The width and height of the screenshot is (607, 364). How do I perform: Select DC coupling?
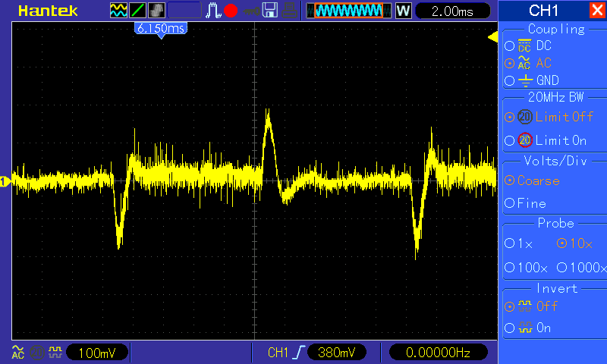(528, 45)
